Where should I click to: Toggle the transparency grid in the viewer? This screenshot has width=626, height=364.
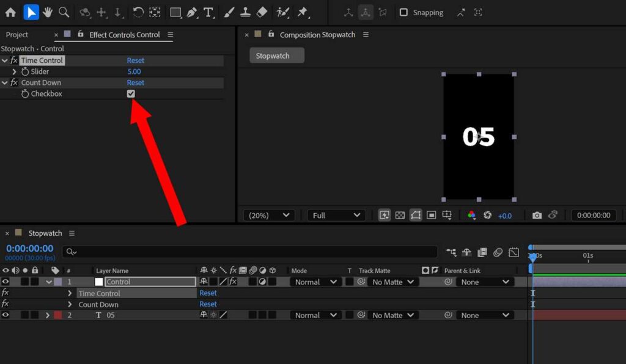(x=400, y=216)
